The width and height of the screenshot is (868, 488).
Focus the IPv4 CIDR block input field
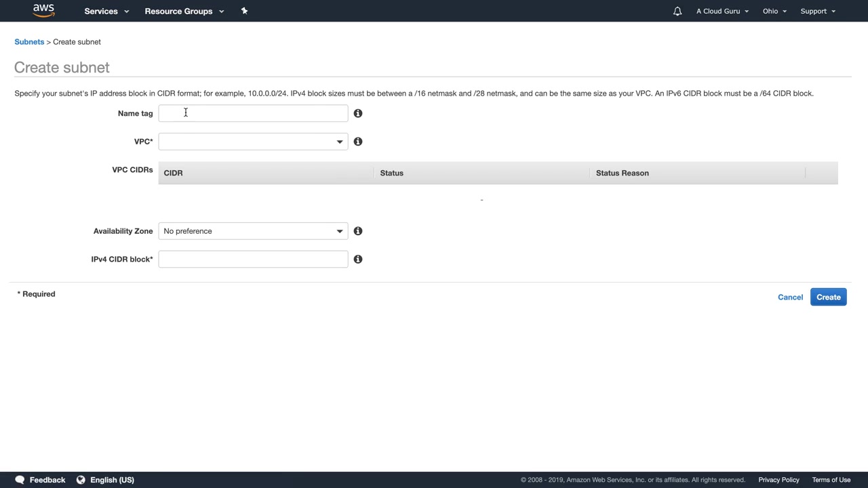(253, 259)
